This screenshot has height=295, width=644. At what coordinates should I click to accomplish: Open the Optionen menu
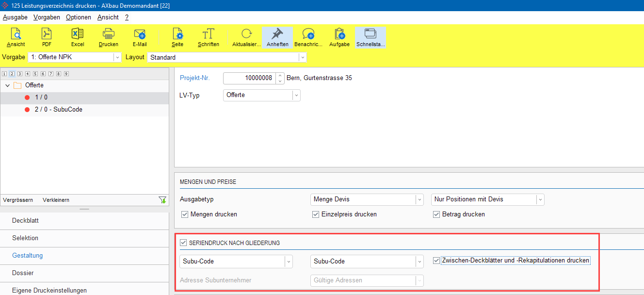[x=79, y=17]
